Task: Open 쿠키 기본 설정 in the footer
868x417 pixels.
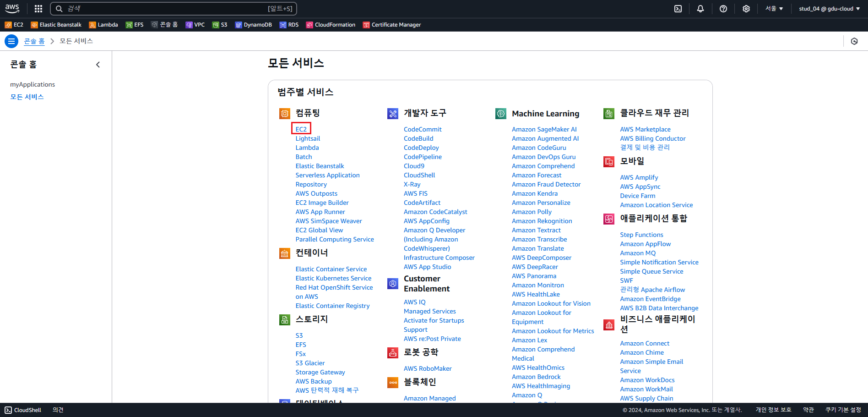Action: pyautogui.click(x=843, y=410)
